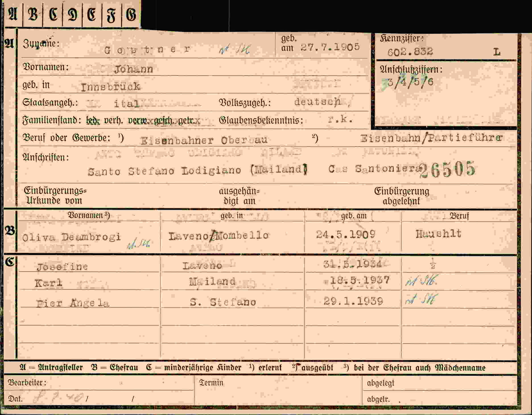The width and height of the screenshot is (532, 415).
Task: Click the 'Vornamen 3)' column header
Action: (89, 215)
